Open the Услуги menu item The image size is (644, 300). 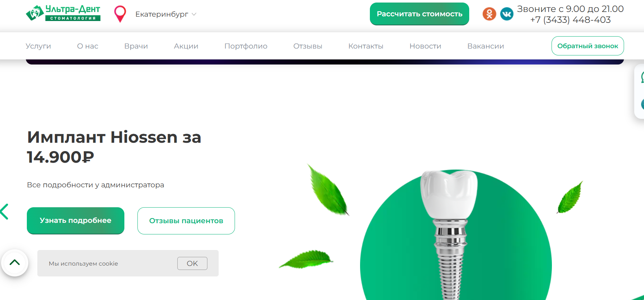[x=38, y=46]
